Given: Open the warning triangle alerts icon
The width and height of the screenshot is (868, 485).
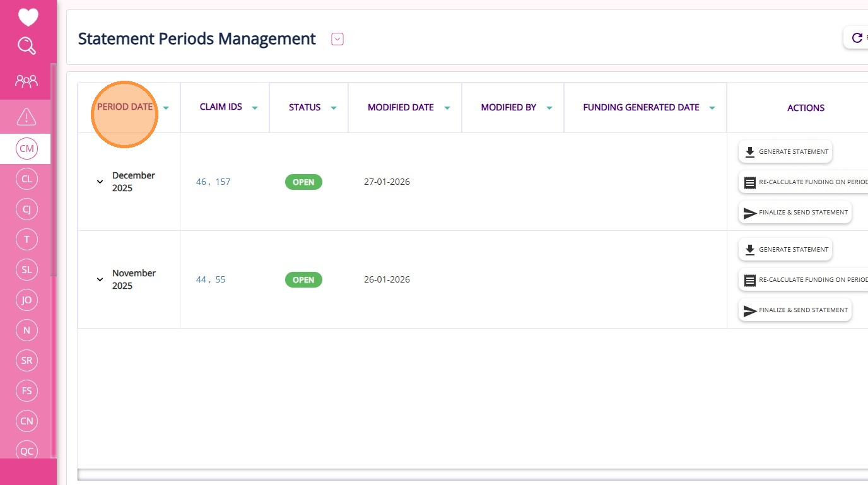Looking at the screenshot, I should 26,116.
